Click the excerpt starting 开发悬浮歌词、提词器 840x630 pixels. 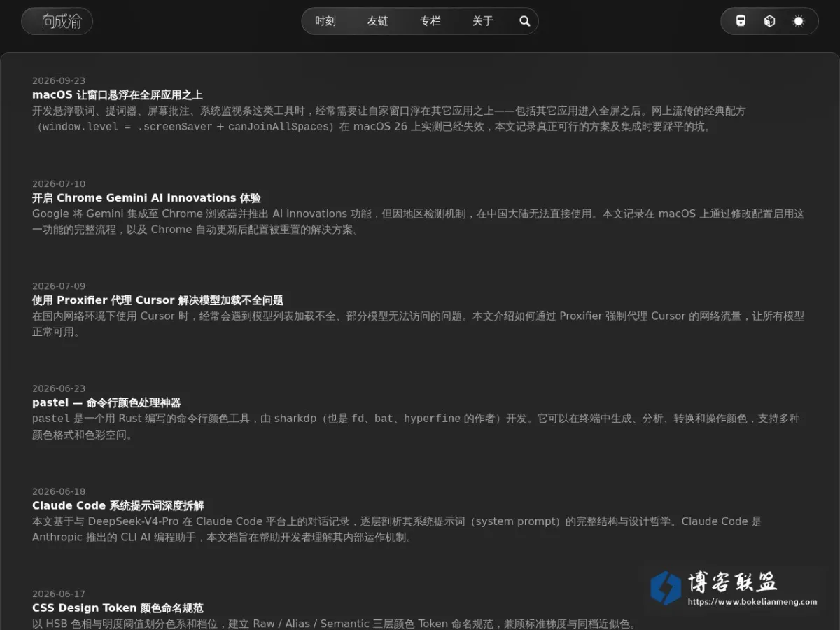[x=389, y=118]
